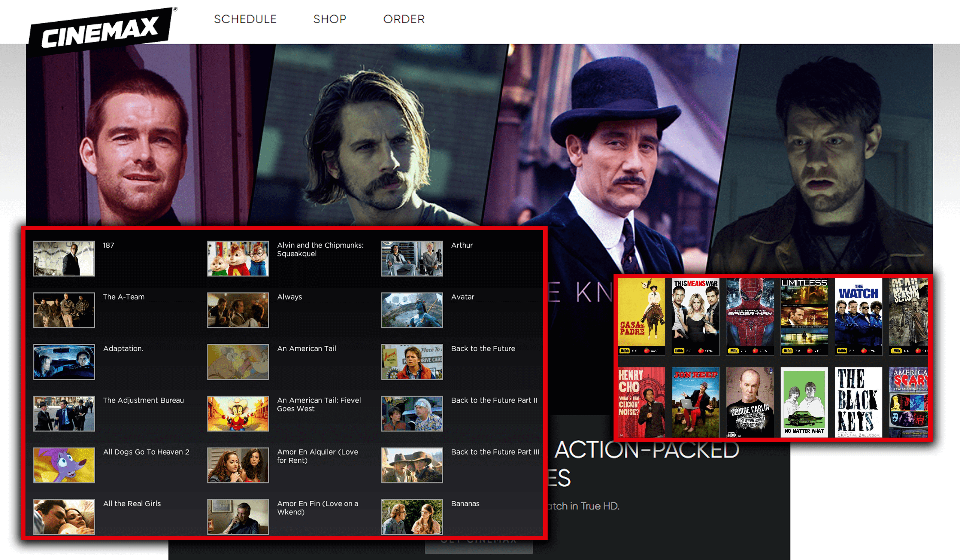Select All Dogs Go To Heaven 2 thumbnail
Screen dimensions: 960x560
coord(64,465)
